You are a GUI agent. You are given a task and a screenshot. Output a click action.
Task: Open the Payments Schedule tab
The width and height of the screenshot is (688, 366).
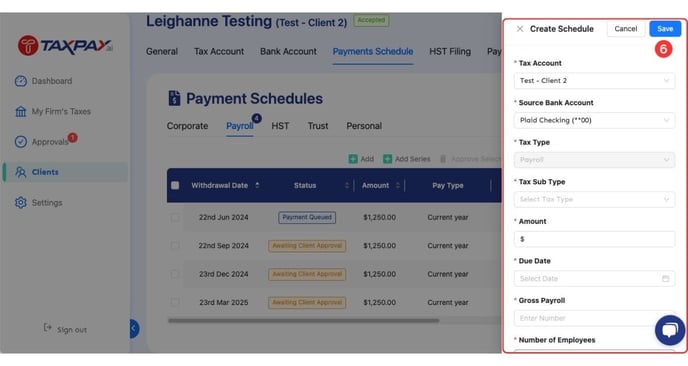(373, 51)
